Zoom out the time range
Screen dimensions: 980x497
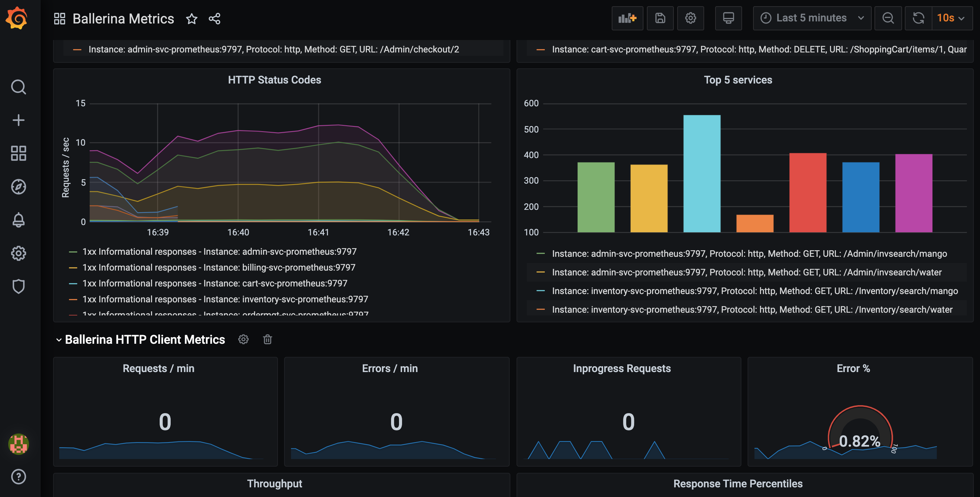pyautogui.click(x=888, y=18)
